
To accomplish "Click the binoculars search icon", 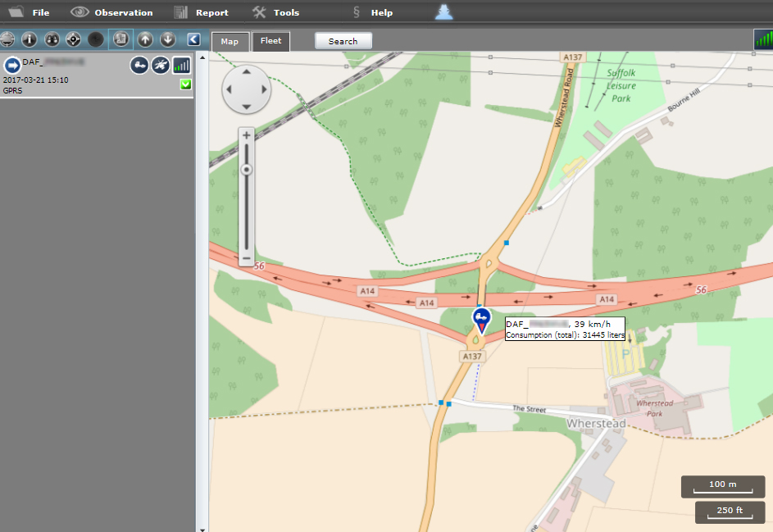I will pyautogui.click(x=52, y=39).
